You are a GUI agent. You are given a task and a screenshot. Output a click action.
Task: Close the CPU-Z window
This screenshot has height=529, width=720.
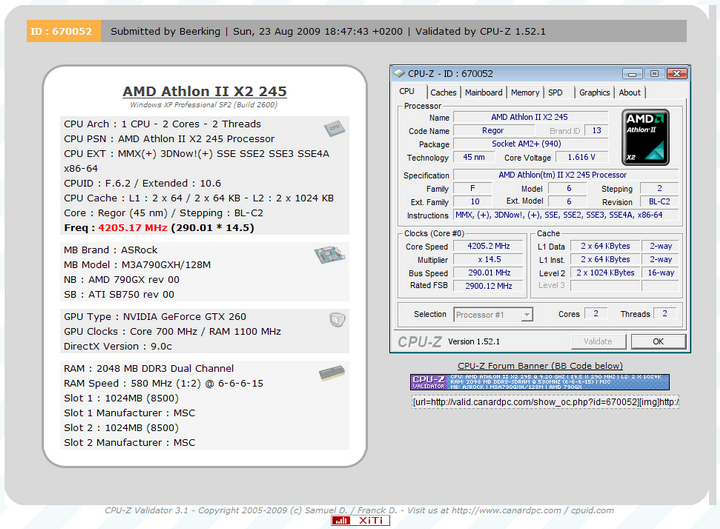677,73
